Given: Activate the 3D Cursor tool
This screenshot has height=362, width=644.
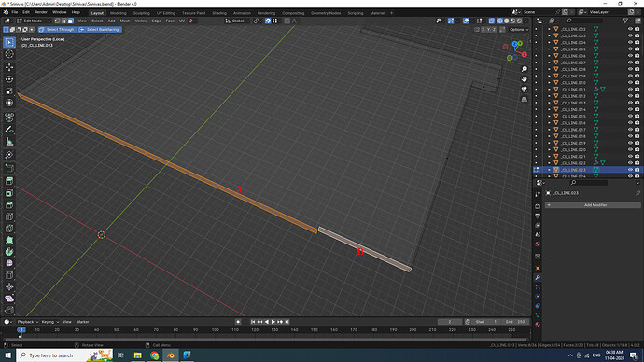Looking at the screenshot, I should (x=9, y=54).
